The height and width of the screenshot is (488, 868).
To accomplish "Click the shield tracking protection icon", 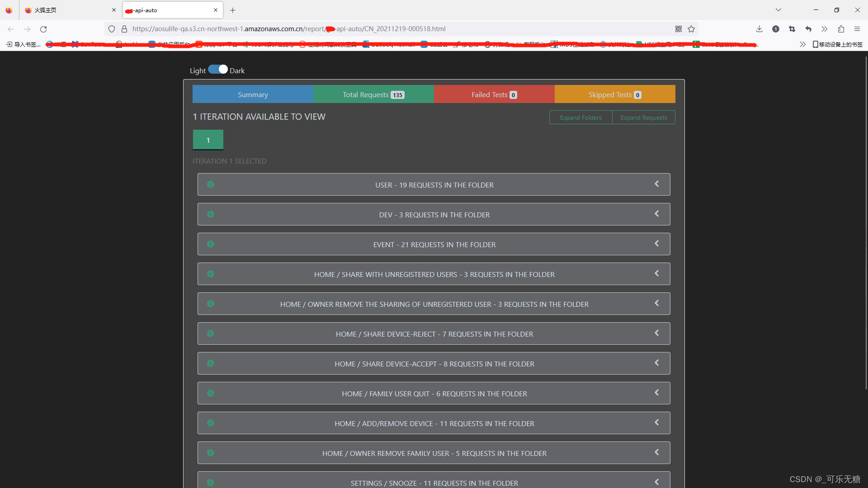I will point(112,29).
